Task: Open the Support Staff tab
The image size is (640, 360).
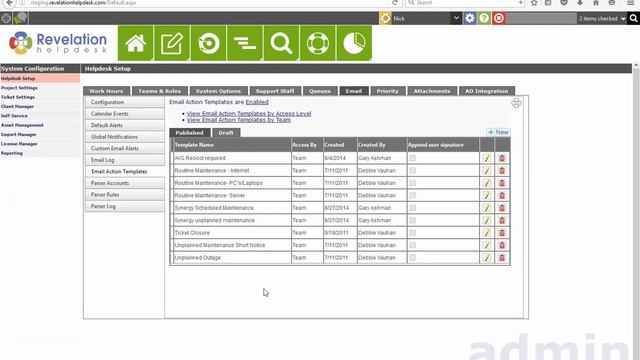Action: tap(275, 91)
